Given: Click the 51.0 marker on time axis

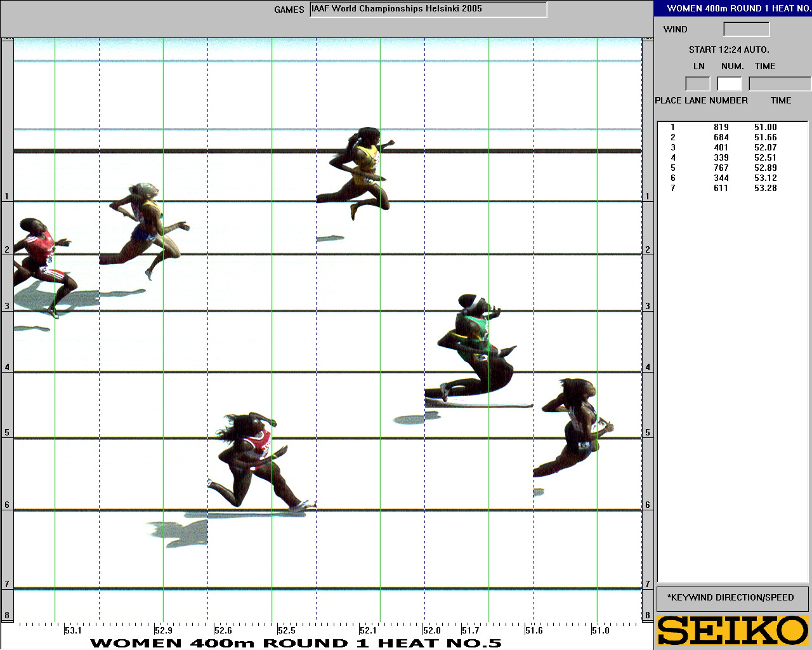Looking at the screenshot, I should pyautogui.click(x=600, y=630).
